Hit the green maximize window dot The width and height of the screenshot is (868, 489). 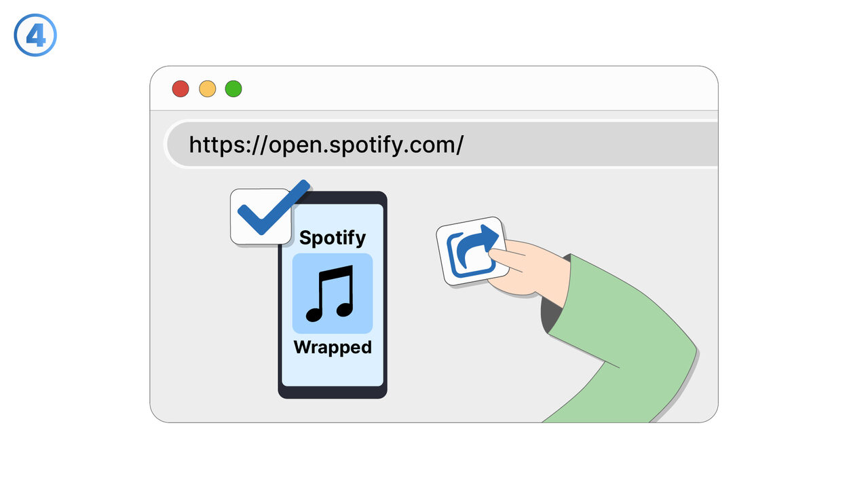pyautogui.click(x=233, y=89)
